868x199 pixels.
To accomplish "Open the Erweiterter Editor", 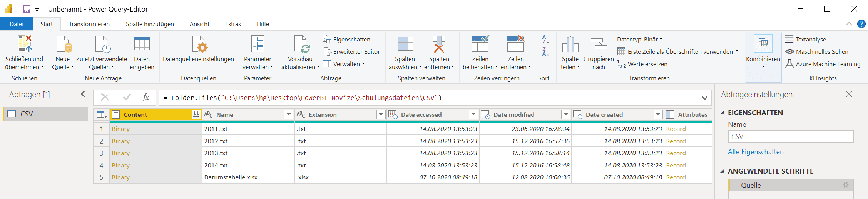I will pyautogui.click(x=352, y=51).
